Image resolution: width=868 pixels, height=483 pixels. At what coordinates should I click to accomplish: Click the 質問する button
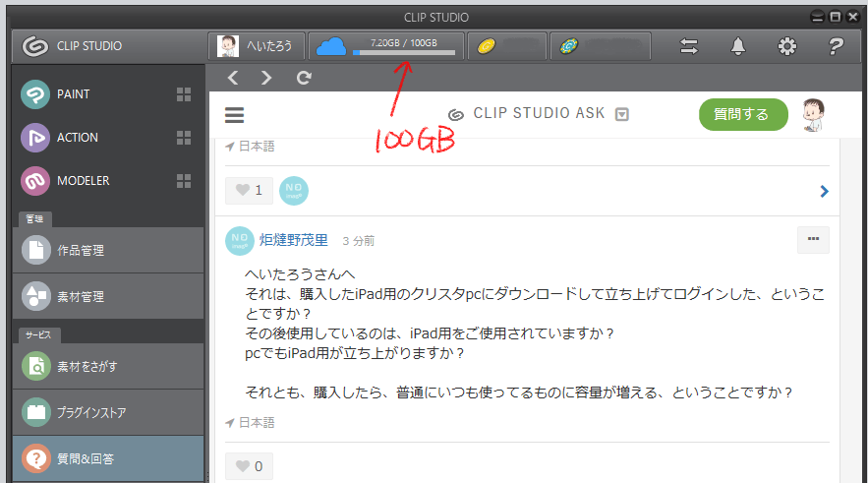pos(743,115)
